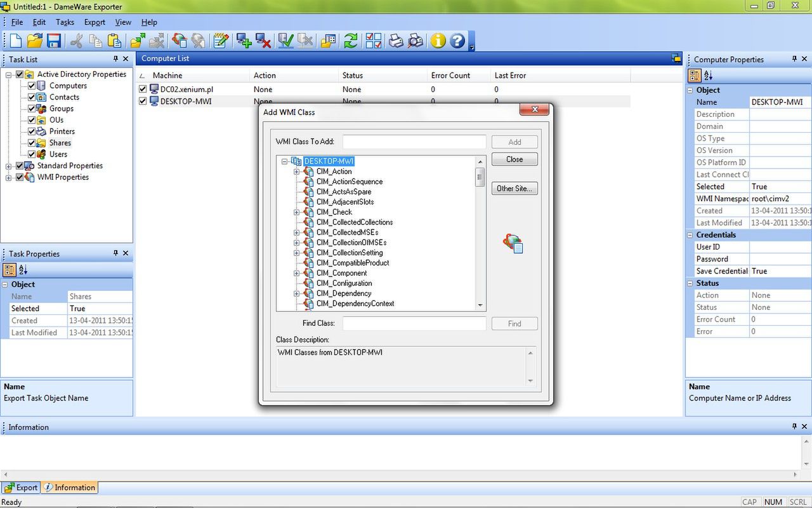The width and height of the screenshot is (812, 508).
Task: Click the notepad with pencil toolbar icon
Action: pos(221,41)
